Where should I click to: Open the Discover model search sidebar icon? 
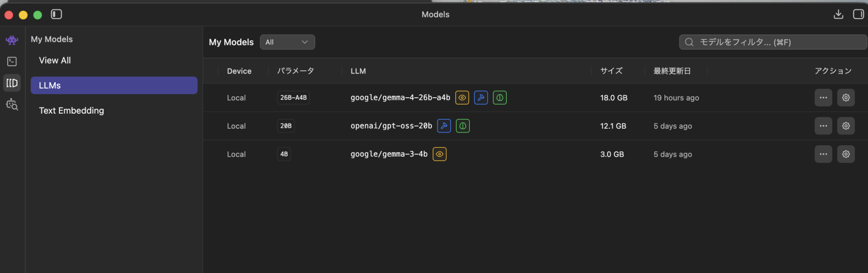pos(12,104)
